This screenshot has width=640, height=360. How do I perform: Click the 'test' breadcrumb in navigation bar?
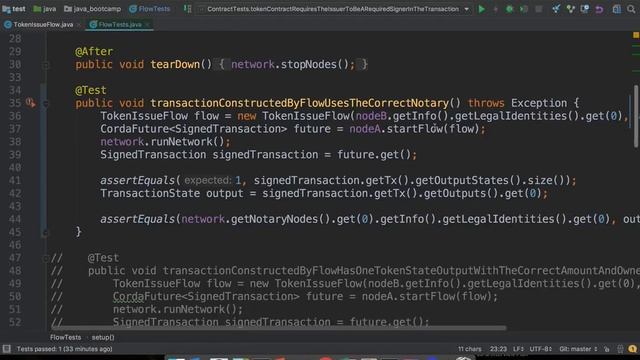pyautogui.click(x=14, y=9)
